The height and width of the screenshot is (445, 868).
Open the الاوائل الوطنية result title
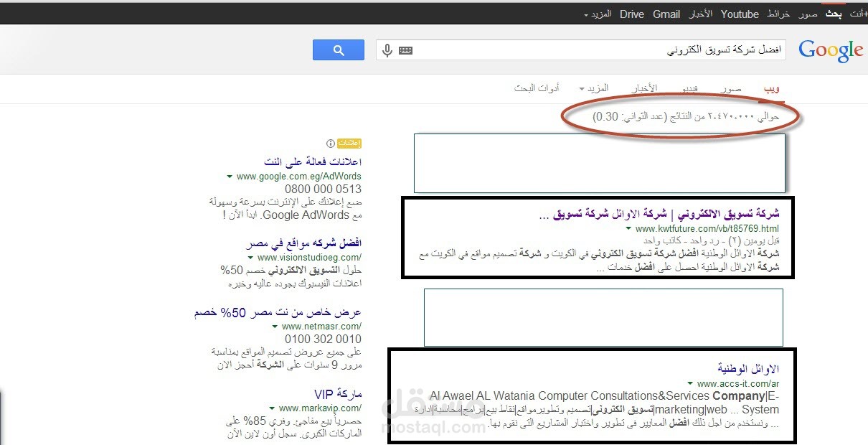(748, 369)
